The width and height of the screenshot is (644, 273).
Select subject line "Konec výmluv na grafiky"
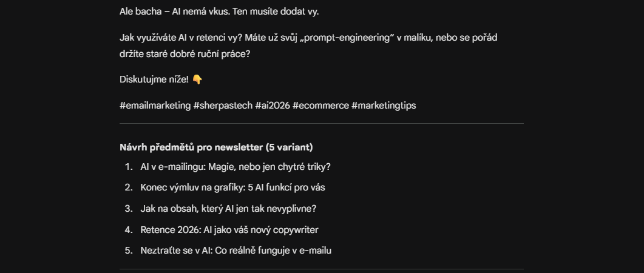pos(232,187)
